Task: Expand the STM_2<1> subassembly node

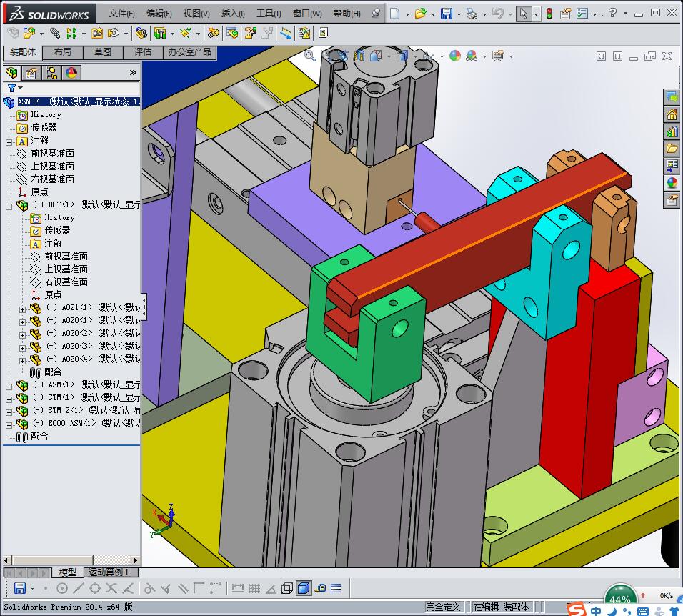Action: click(x=9, y=412)
